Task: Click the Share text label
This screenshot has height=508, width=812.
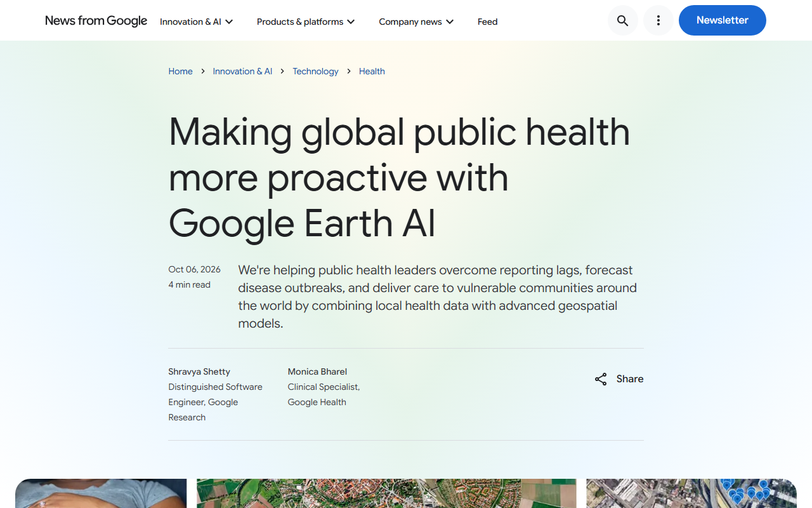Action: tap(630, 379)
